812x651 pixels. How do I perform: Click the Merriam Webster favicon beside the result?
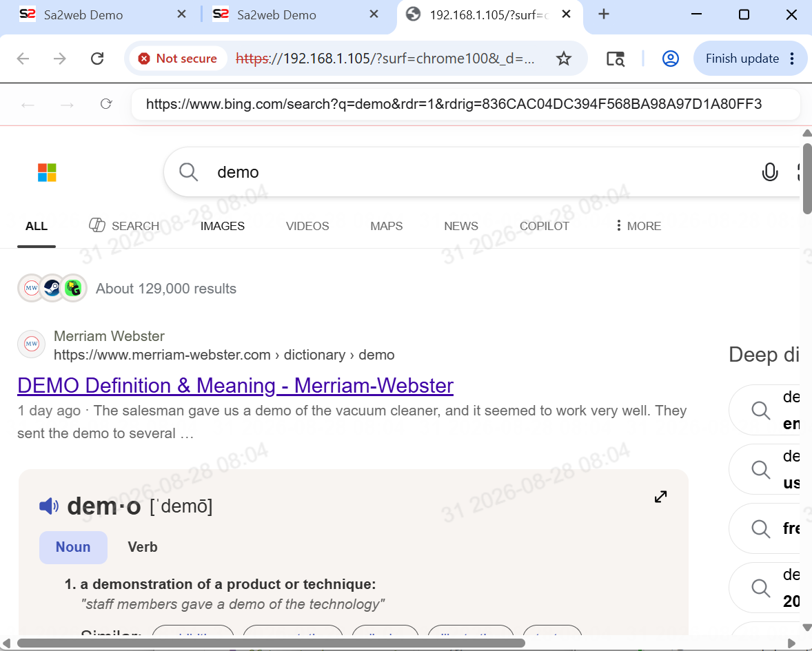coord(32,344)
